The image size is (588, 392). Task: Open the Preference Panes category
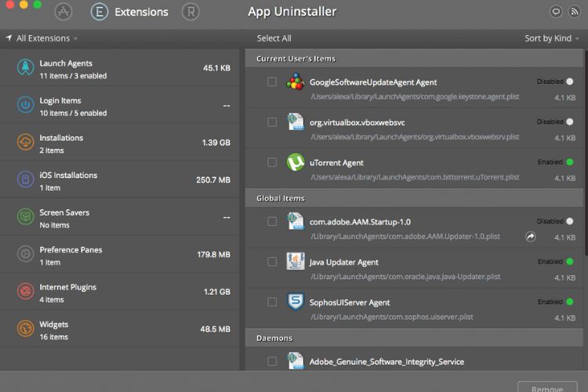click(x=120, y=254)
